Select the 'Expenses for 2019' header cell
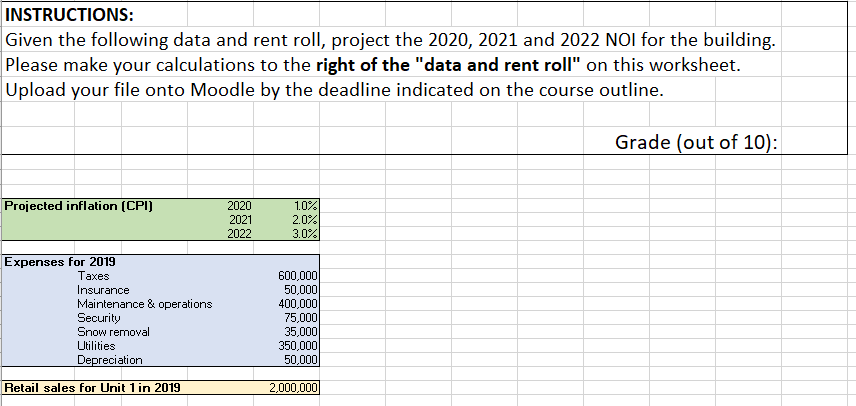Image resolution: width=856 pixels, height=406 pixels. [60, 261]
